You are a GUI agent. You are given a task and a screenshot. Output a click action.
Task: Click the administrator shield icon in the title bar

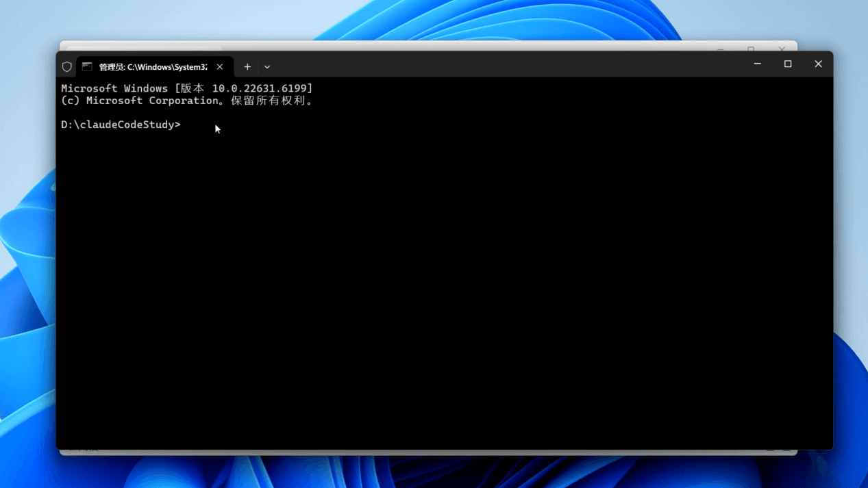coord(66,67)
